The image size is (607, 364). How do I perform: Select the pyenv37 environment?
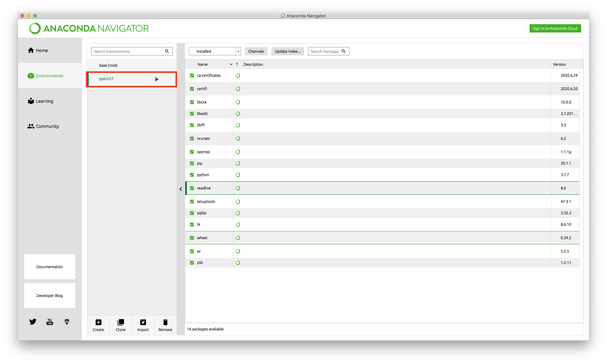point(132,79)
